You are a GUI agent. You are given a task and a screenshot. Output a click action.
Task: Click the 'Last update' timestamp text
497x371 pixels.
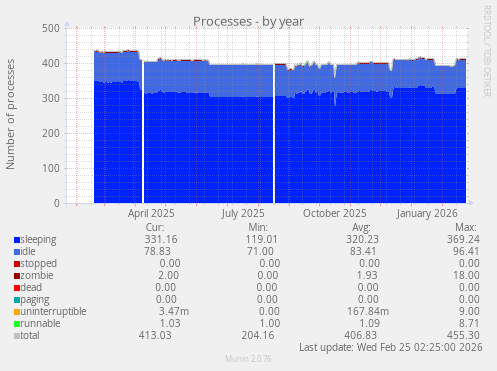(x=391, y=347)
